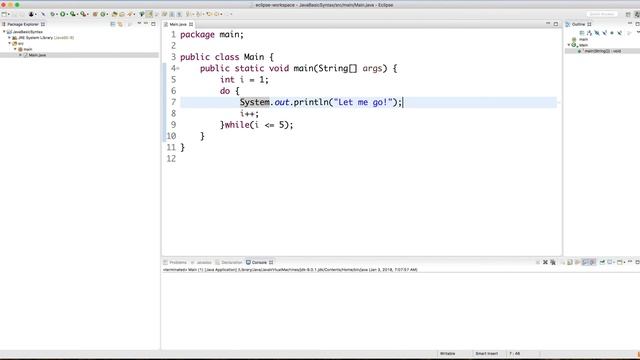Click the New Java Package toolbar icon
This screenshot has width=640, height=360.
tap(95, 14)
